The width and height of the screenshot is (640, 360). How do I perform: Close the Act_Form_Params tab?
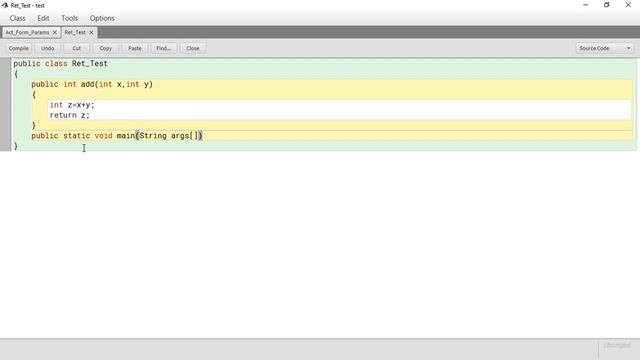[55, 32]
